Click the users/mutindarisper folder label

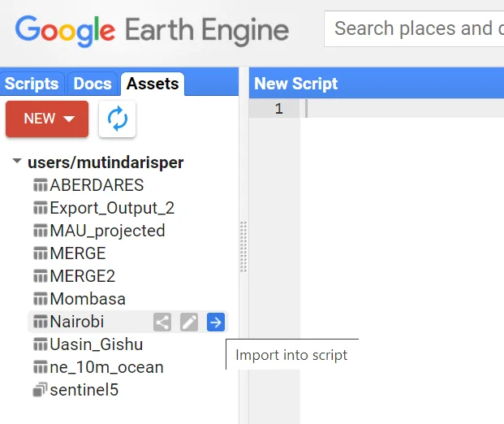pyautogui.click(x=106, y=162)
